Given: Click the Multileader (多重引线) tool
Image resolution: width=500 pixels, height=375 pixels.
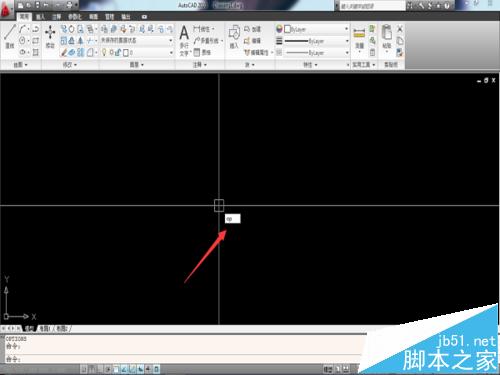Looking at the screenshot, I should 207,41.
